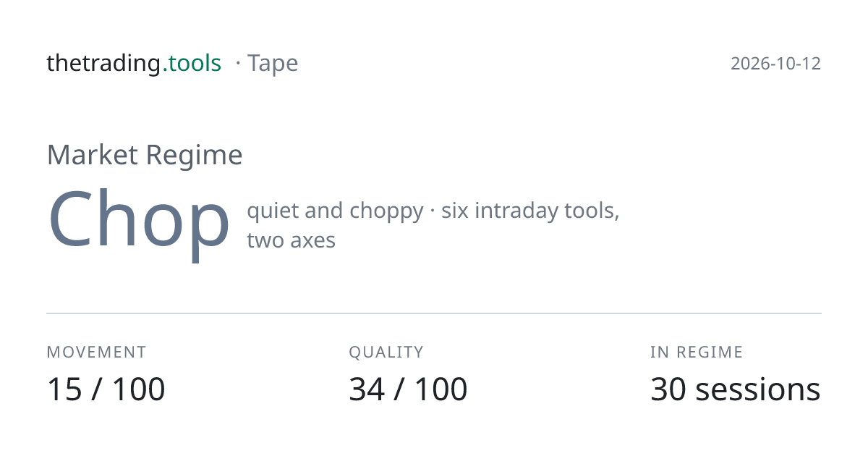Click the "quiet and choppy" description text
Viewport: 868px width, 456px height.
(x=335, y=211)
